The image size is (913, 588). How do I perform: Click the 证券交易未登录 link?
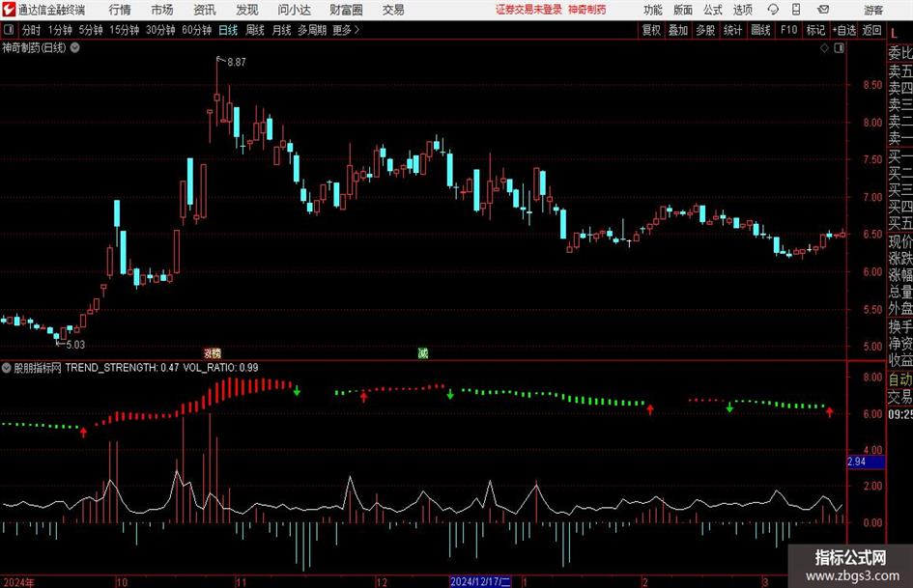click(x=528, y=10)
